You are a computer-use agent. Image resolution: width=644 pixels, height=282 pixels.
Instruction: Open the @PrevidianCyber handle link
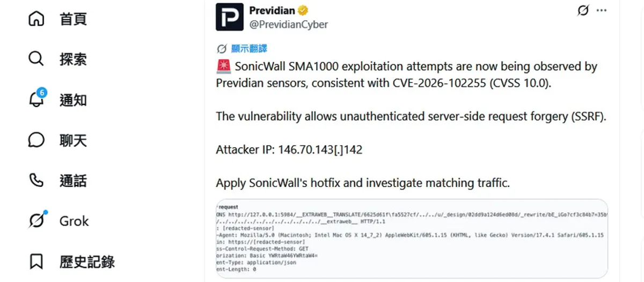pyautogui.click(x=289, y=24)
